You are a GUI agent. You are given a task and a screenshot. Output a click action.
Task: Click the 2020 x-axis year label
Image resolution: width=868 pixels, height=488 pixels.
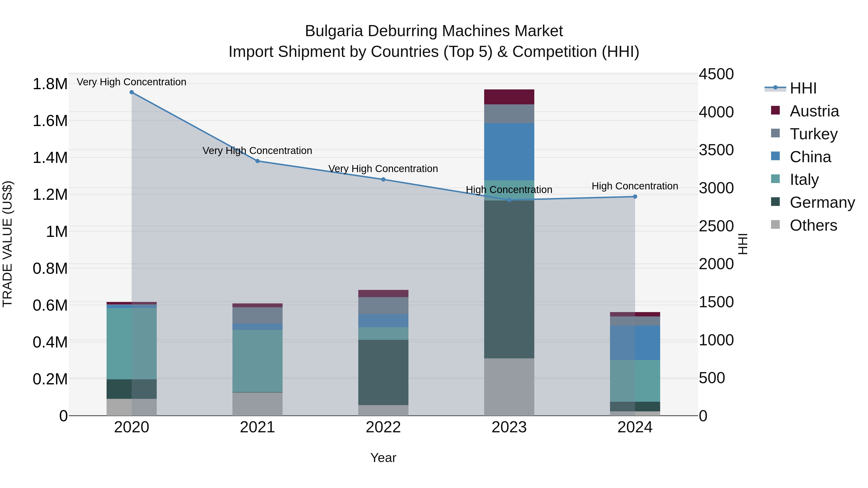(132, 427)
